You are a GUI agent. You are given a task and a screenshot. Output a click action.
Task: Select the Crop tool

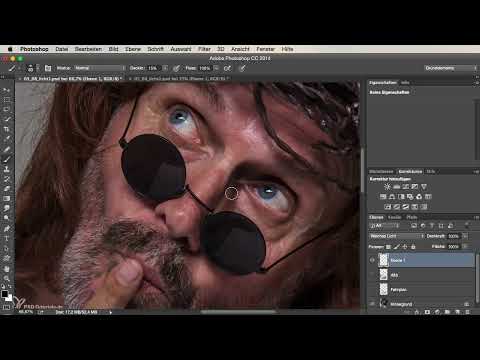point(7,129)
